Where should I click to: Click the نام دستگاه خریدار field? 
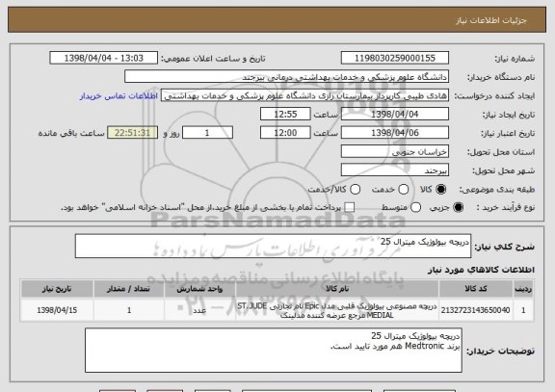click(287, 77)
